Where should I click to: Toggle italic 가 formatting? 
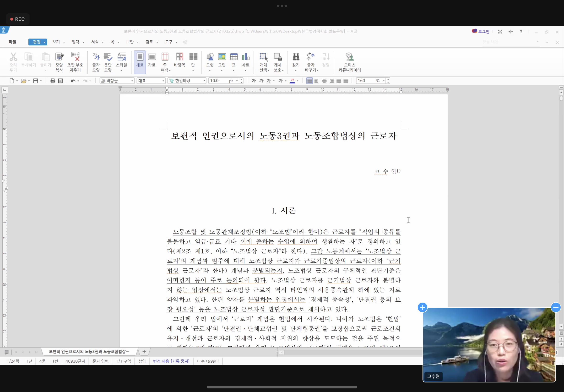click(261, 81)
